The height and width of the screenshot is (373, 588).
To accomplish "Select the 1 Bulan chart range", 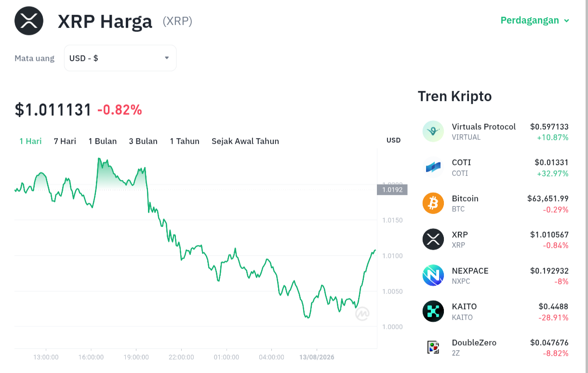I will pyautogui.click(x=103, y=141).
